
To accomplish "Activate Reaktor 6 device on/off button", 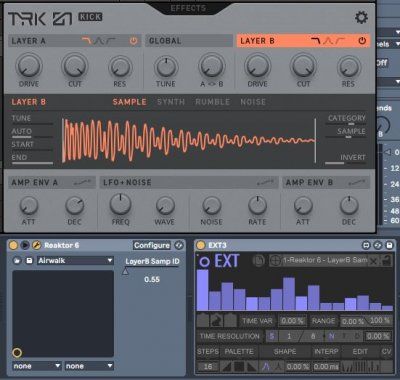I will click(13, 245).
